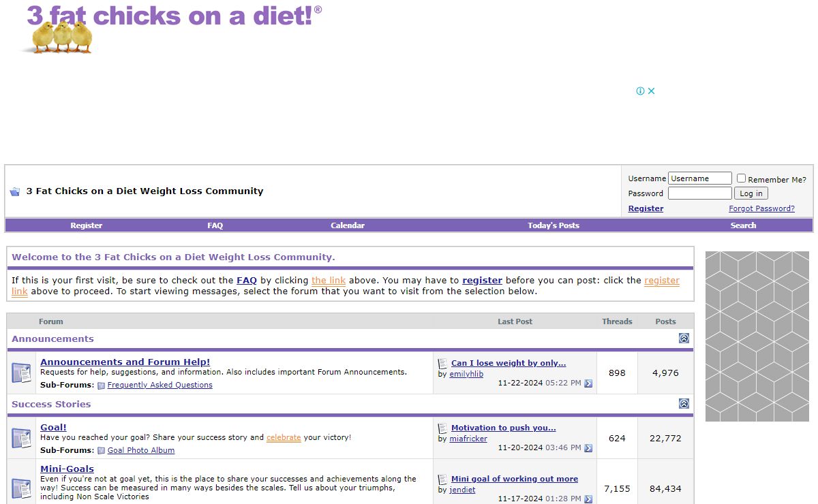Open the Goal Photo Album sub-forum

coord(141,451)
